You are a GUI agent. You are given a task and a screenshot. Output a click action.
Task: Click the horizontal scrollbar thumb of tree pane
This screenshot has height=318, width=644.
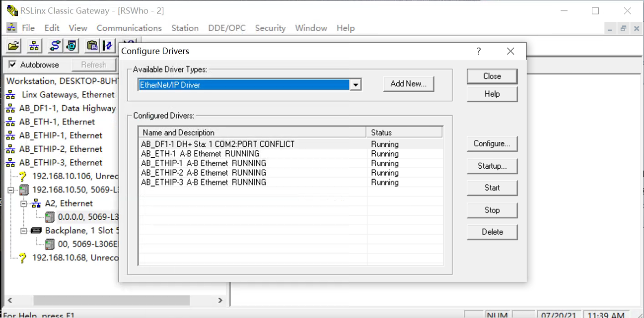coord(111,300)
